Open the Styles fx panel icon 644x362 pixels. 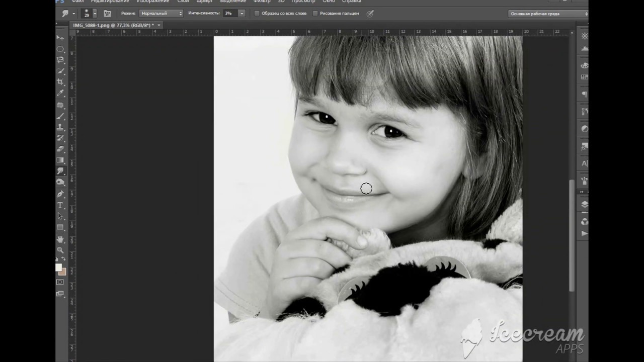[x=584, y=146]
